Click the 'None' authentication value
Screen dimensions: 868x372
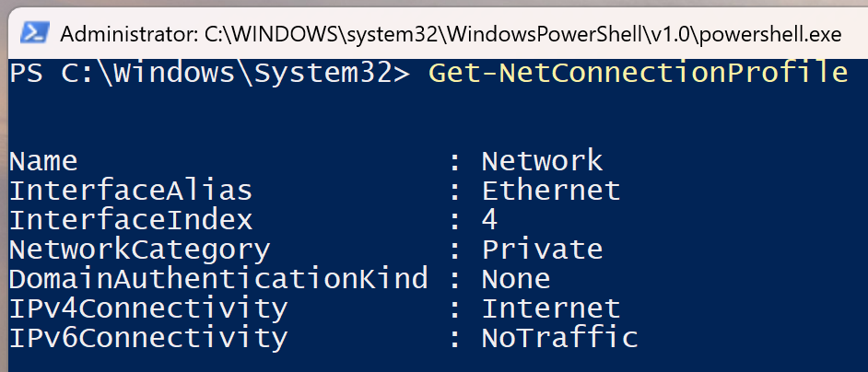516,279
